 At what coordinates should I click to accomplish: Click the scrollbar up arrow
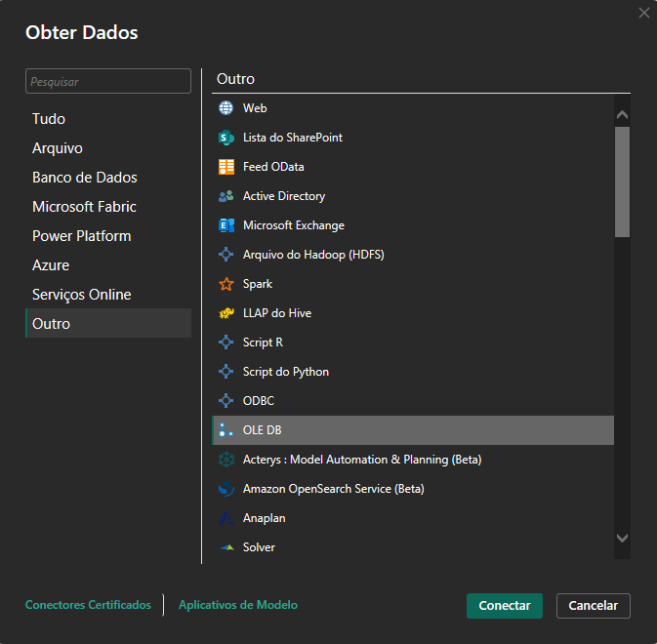pos(622,115)
